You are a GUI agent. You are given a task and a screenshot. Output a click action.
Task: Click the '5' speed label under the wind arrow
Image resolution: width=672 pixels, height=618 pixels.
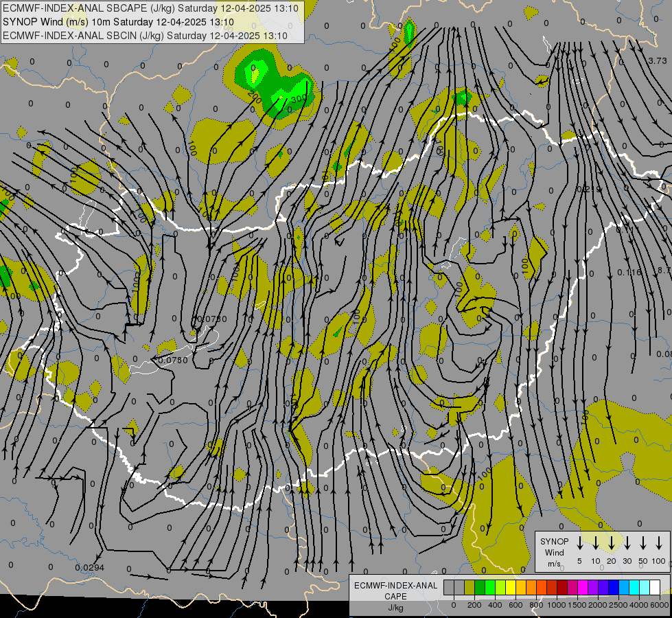click(x=579, y=561)
